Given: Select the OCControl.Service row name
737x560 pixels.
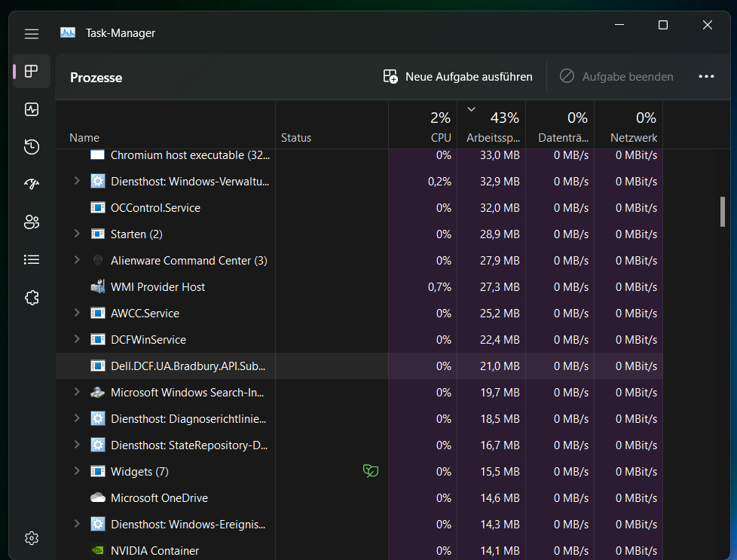Looking at the screenshot, I should pos(155,208).
